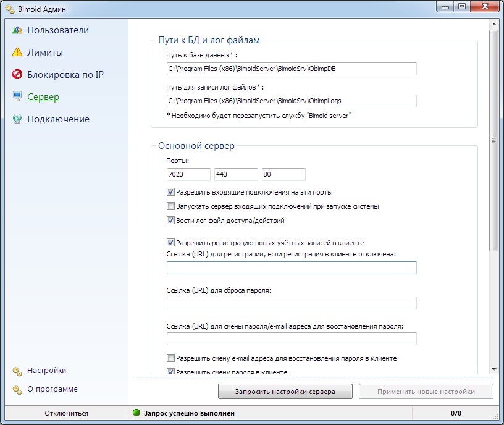Screen dimensions: 504x425
Task: Click the computer icon next to Сервер
Action: coord(17,96)
